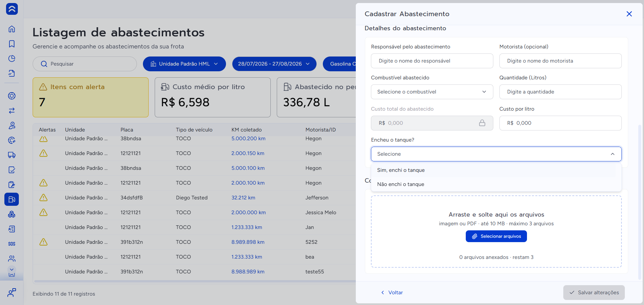This screenshot has width=644, height=305.
Task: Open the pie chart reports icon
Action: [12, 59]
